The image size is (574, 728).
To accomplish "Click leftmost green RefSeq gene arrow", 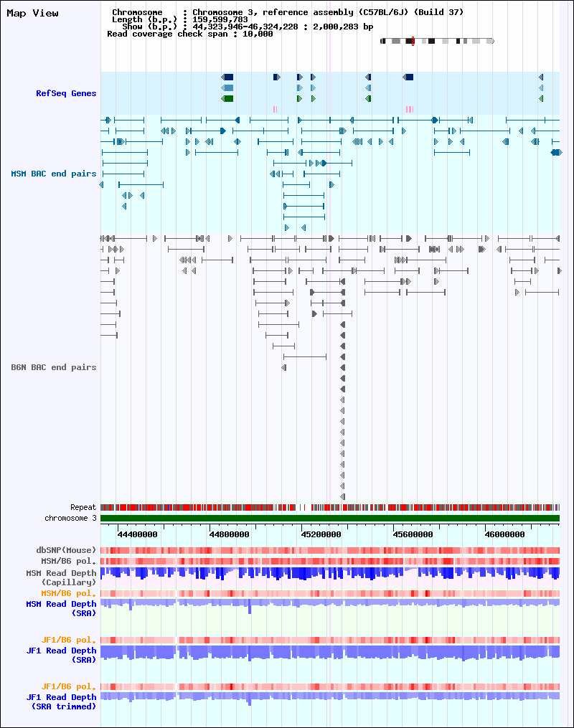I will coord(227,98).
